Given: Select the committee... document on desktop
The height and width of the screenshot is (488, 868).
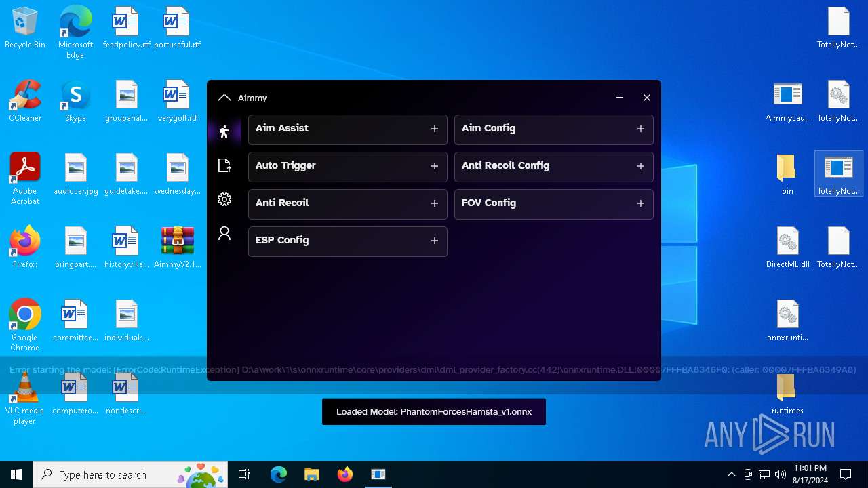Looking at the screenshot, I should [x=76, y=321].
